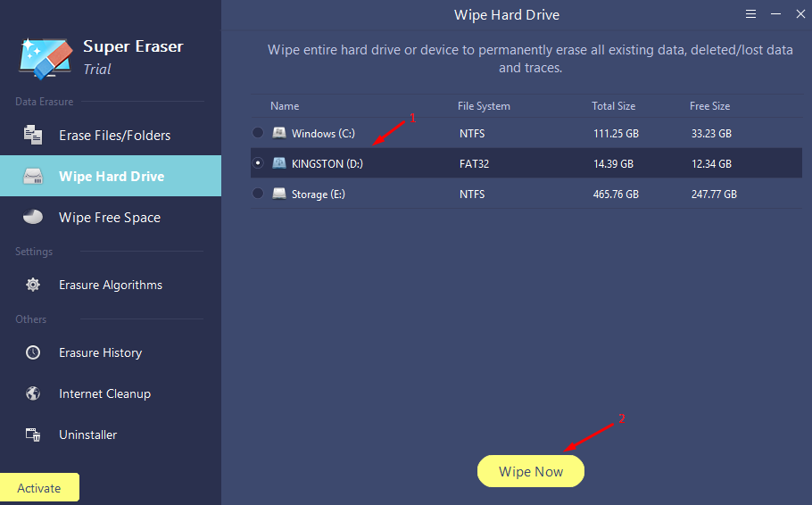Click the Windows (C:) drive name
This screenshot has height=505, width=812.
coord(323,134)
